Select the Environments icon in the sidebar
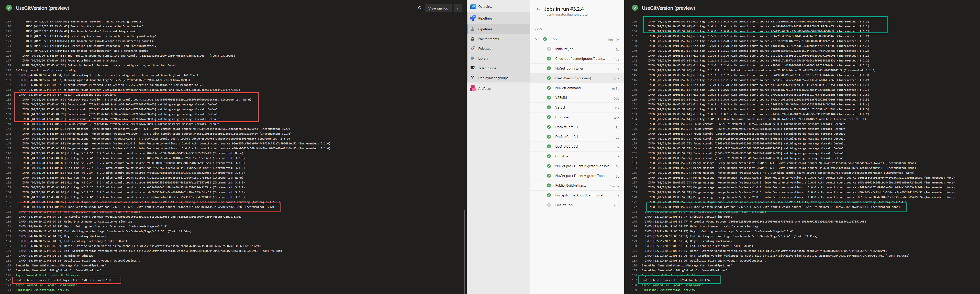The height and width of the screenshot is (294, 980). [472, 39]
